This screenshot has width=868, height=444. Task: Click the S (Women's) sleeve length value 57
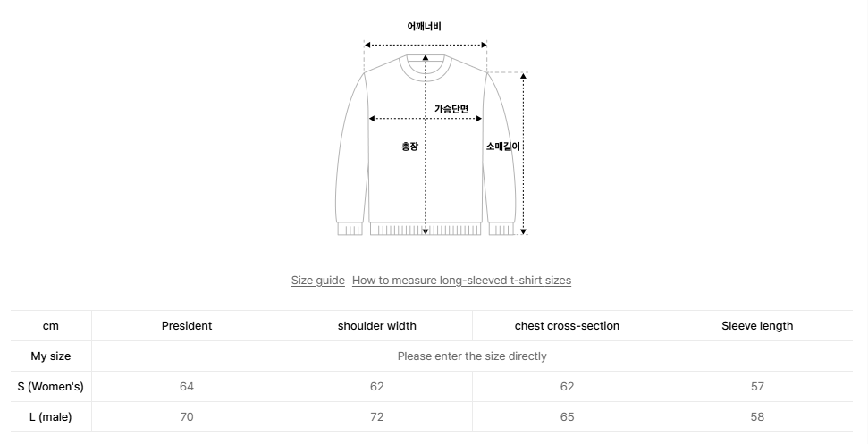point(757,387)
